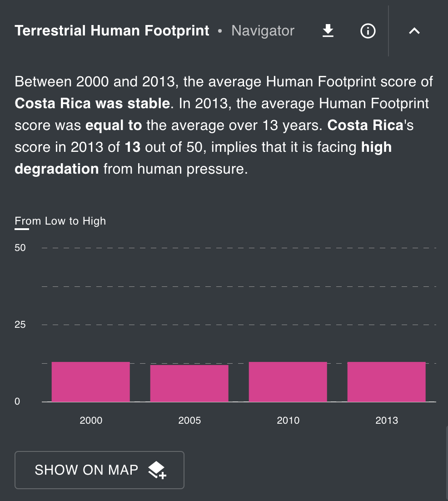
Task: Open the widget info icon
Action: click(368, 31)
